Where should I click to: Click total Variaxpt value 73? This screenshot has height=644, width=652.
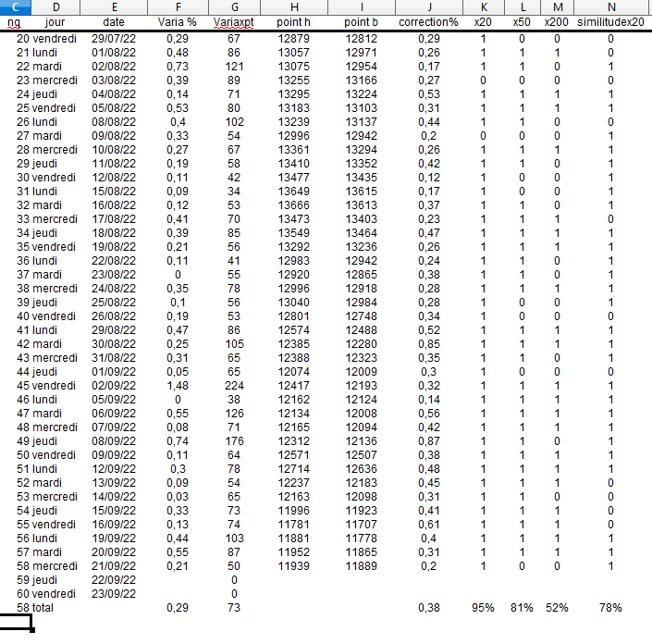pos(234,608)
